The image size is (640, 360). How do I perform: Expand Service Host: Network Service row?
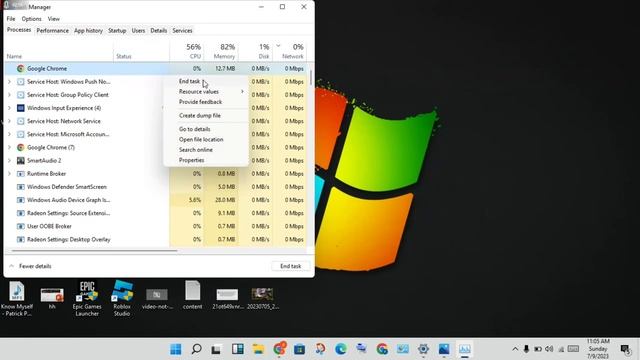pyautogui.click(x=9, y=121)
